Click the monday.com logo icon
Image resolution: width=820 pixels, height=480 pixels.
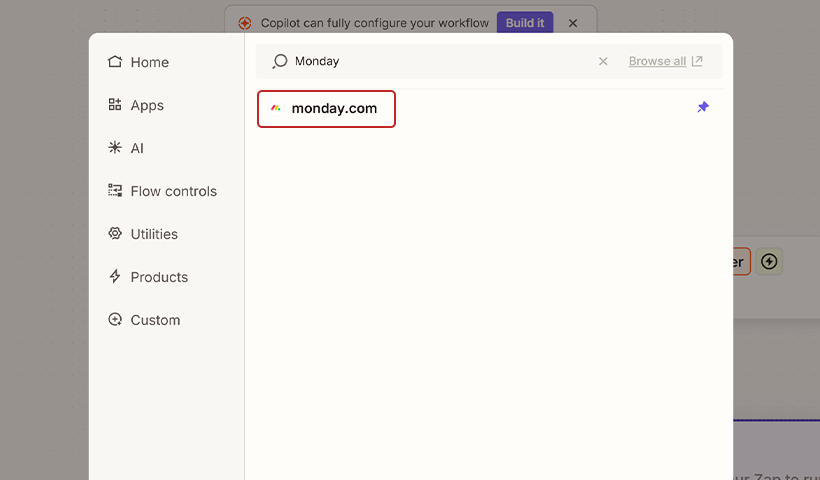coord(276,108)
